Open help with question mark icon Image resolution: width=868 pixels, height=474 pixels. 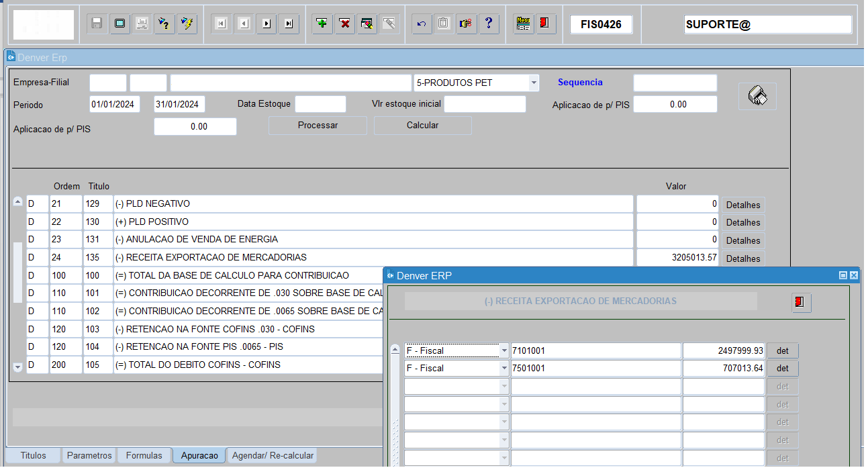click(x=488, y=23)
